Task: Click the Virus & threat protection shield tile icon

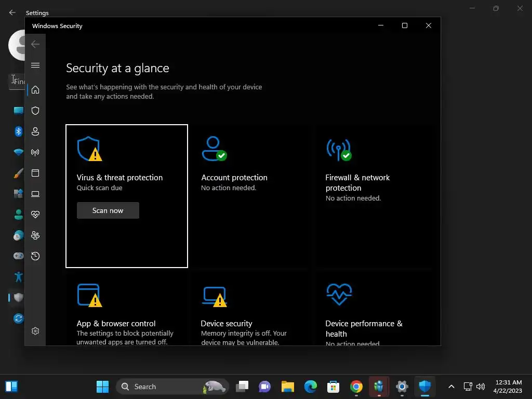Action: point(89,149)
